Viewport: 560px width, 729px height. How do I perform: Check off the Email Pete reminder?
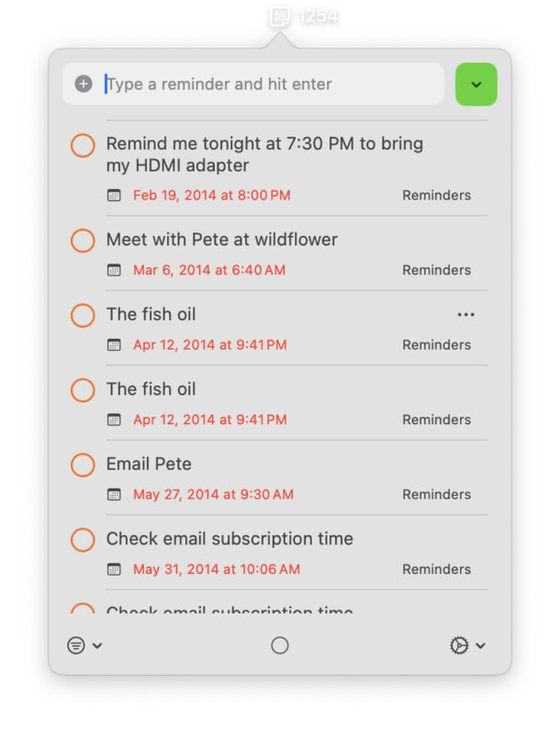point(83,465)
